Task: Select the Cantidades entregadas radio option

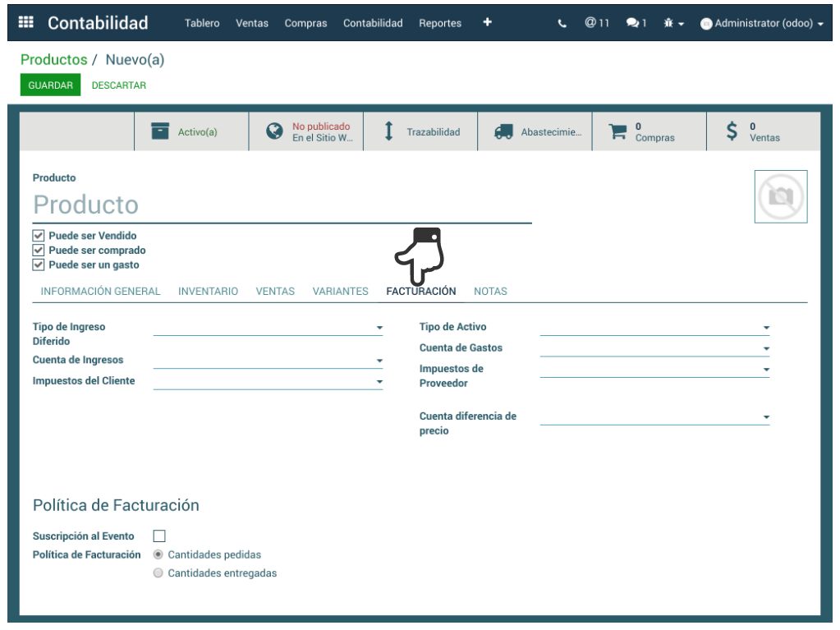Action: point(158,573)
